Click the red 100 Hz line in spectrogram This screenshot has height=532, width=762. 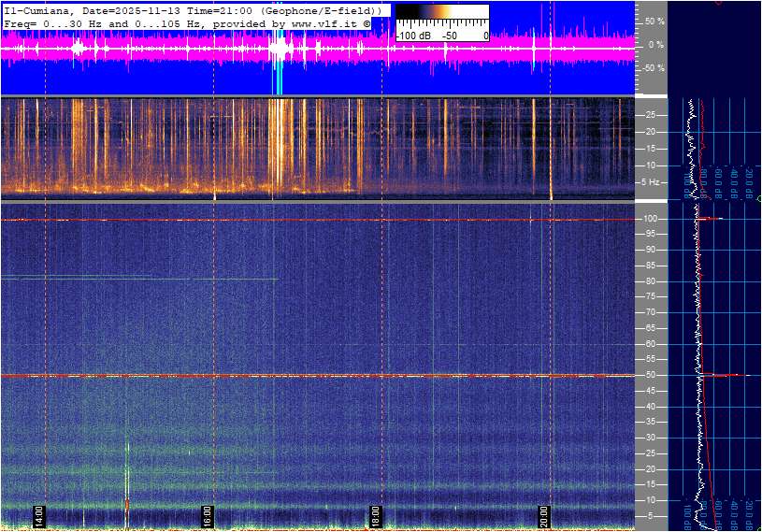[x=280, y=220]
